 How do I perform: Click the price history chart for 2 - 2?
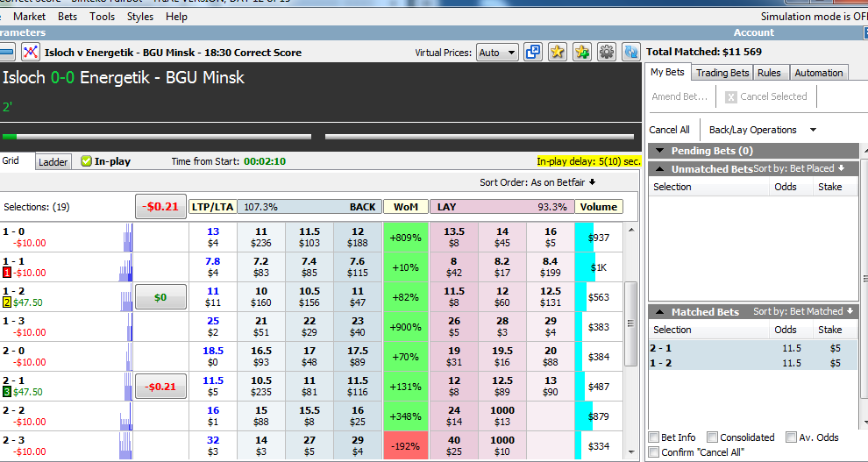tap(127, 416)
